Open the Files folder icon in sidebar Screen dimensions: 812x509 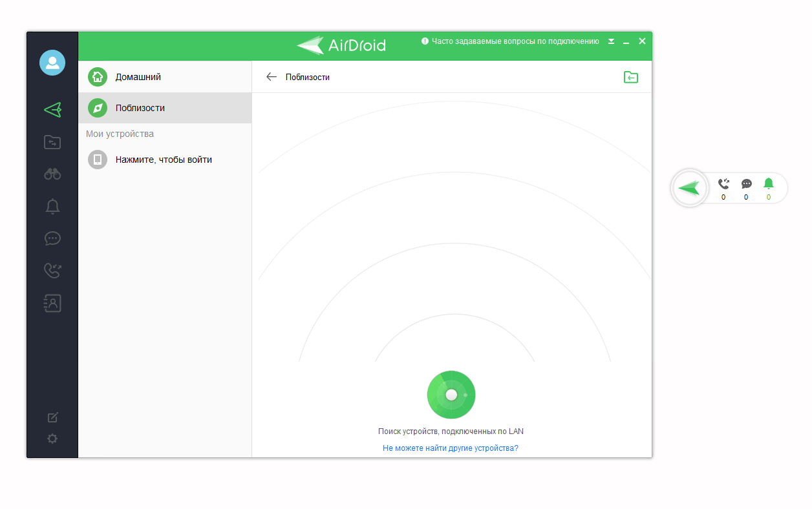[52, 142]
